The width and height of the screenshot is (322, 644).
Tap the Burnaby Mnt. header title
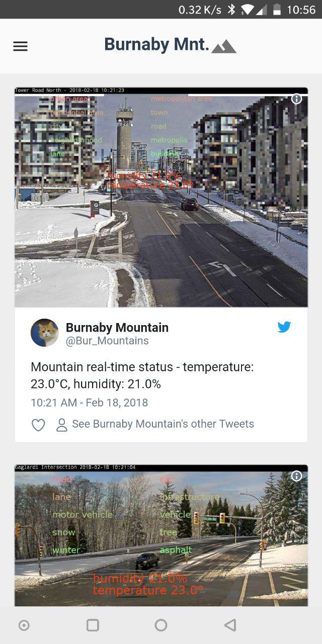pos(156,45)
